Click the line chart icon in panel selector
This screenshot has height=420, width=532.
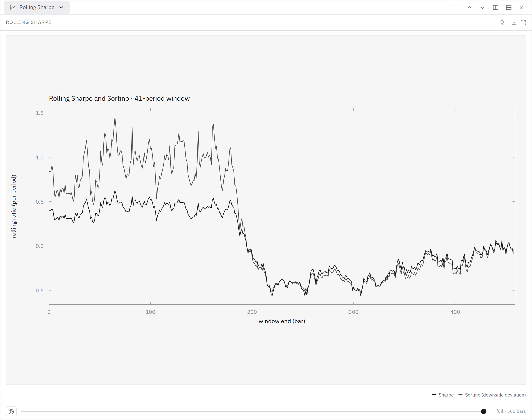pos(13,7)
